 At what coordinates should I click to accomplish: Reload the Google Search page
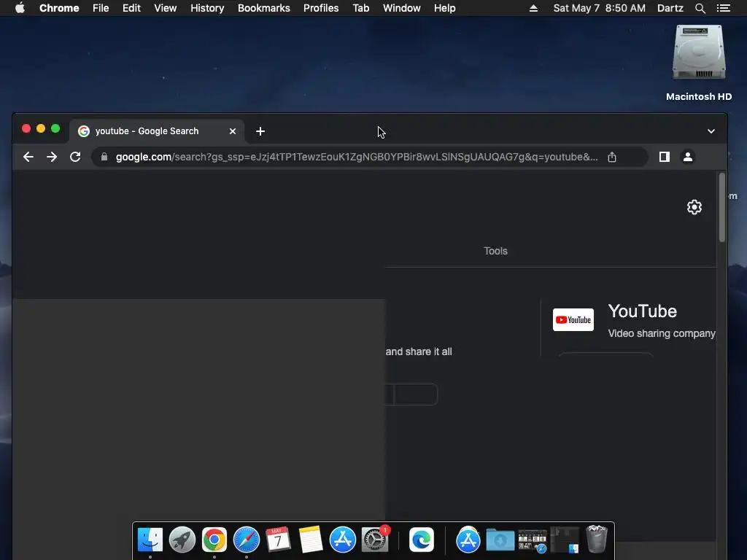coord(75,157)
